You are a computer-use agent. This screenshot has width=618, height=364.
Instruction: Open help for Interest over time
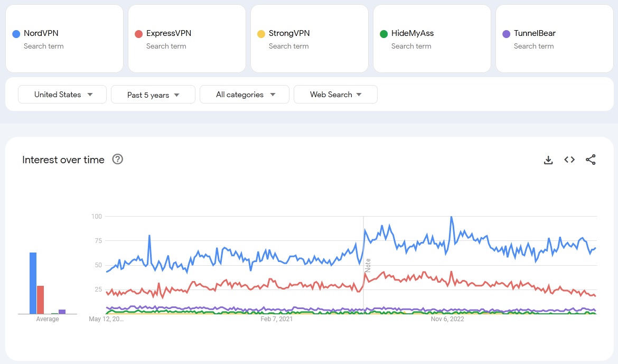117,160
